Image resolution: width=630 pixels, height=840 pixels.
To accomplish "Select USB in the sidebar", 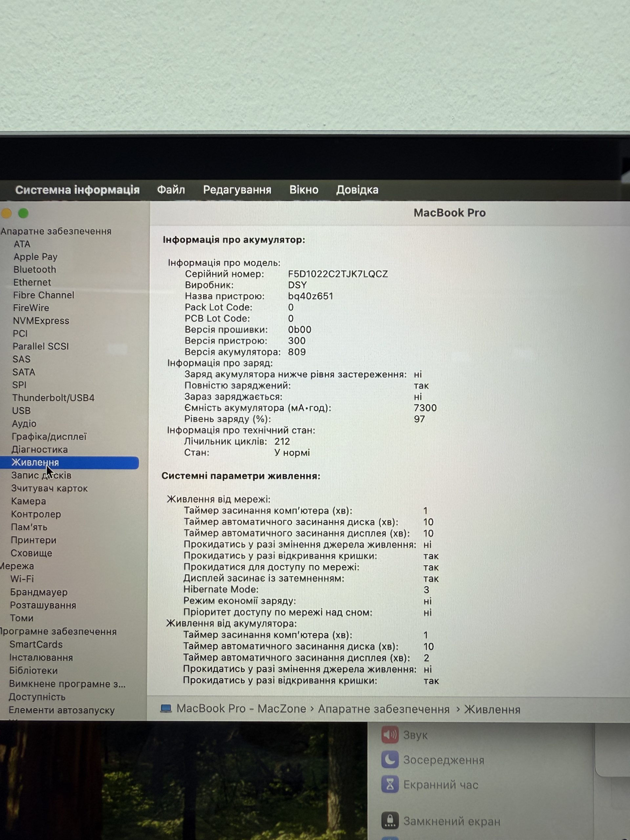I will tap(21, 410).
